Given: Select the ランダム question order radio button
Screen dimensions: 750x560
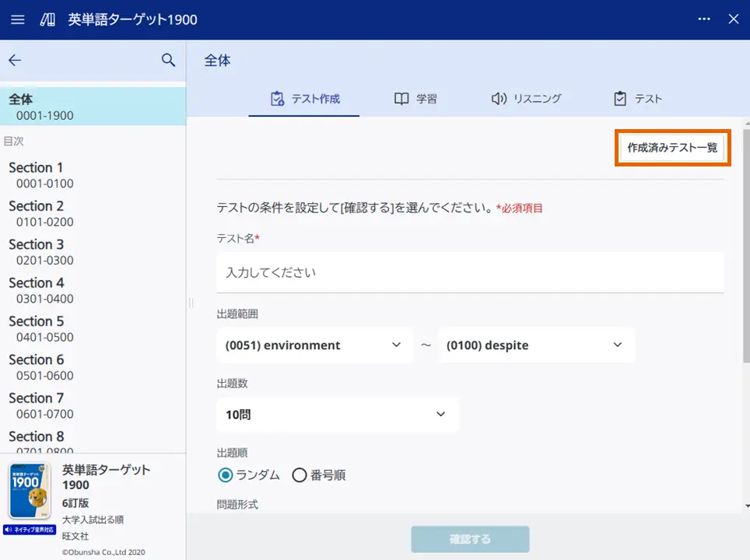Looking at the screenshot, I should (225, 477).
